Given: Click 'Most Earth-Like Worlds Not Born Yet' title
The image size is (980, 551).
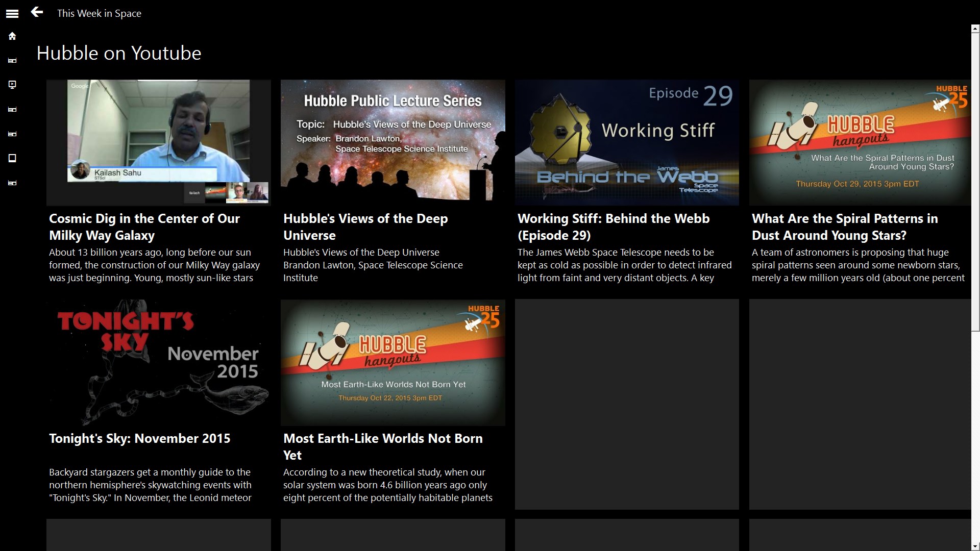Looking at the screenshot, I should click(x=383, y=446).
